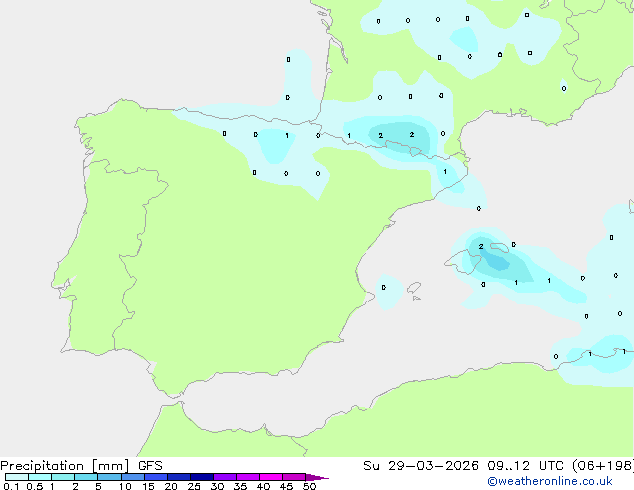
Task: Select the 2–5 mm legend swatch
Action: [86, 477]
